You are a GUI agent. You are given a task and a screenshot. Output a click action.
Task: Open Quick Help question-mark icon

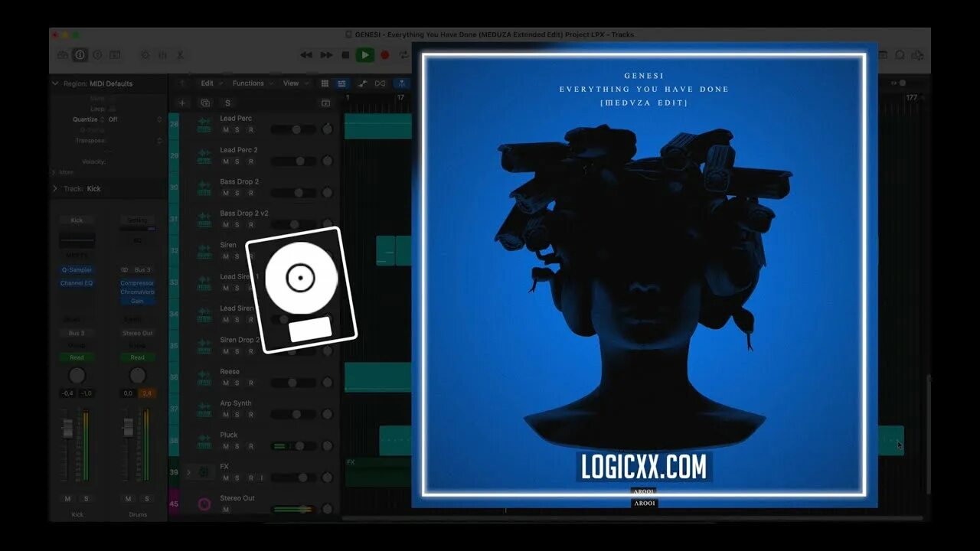click(x=97, y=55)
